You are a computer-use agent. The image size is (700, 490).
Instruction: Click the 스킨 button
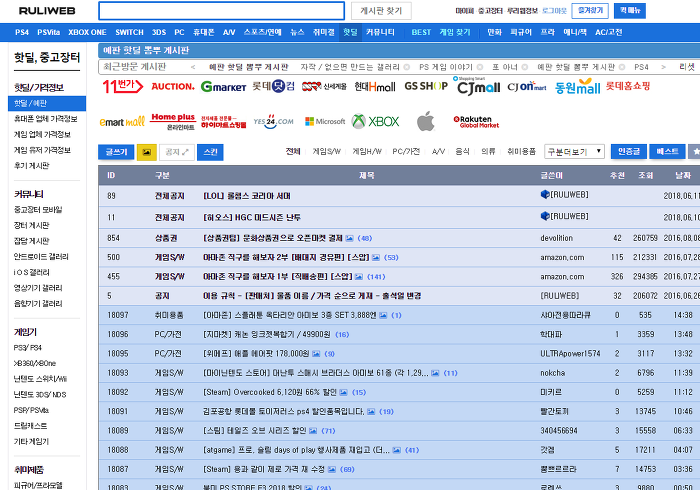[210, 152]
